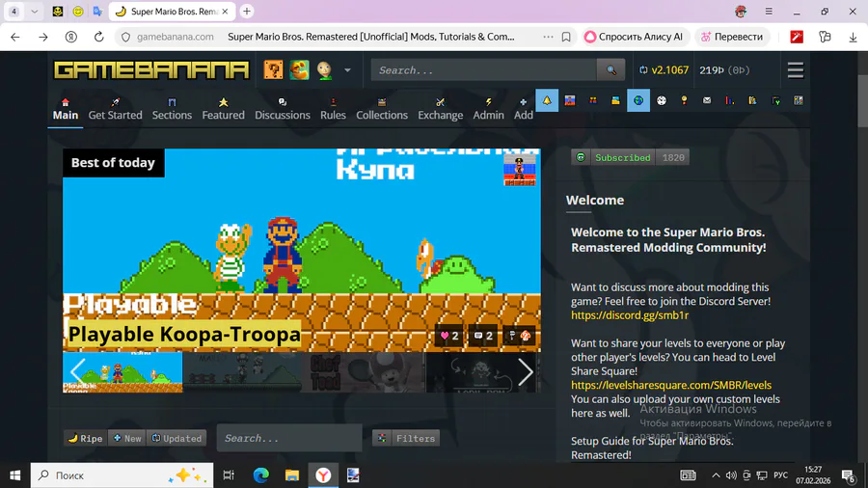Select the Updated sort option
Screen dimensions: 868x488
[176, 438]
